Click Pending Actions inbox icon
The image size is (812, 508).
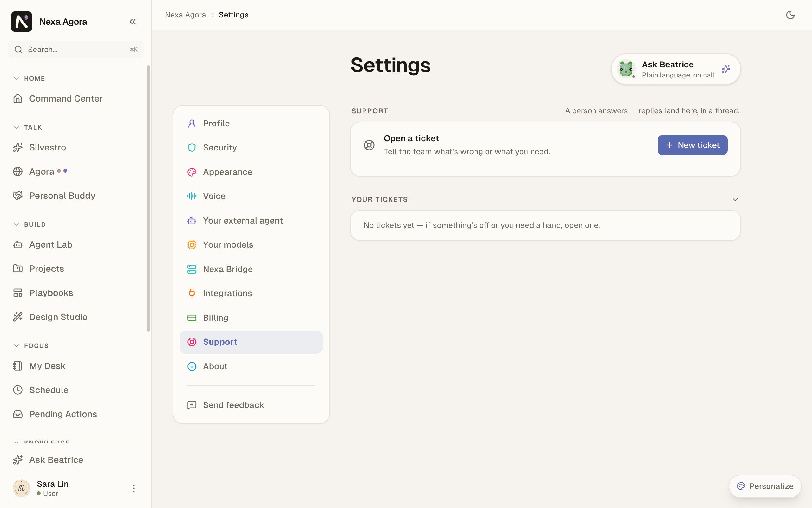18,414
